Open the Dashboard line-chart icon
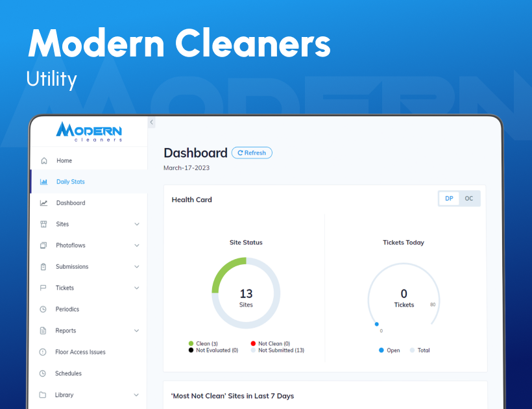This screenshot has height=409, width=532. 44,203
